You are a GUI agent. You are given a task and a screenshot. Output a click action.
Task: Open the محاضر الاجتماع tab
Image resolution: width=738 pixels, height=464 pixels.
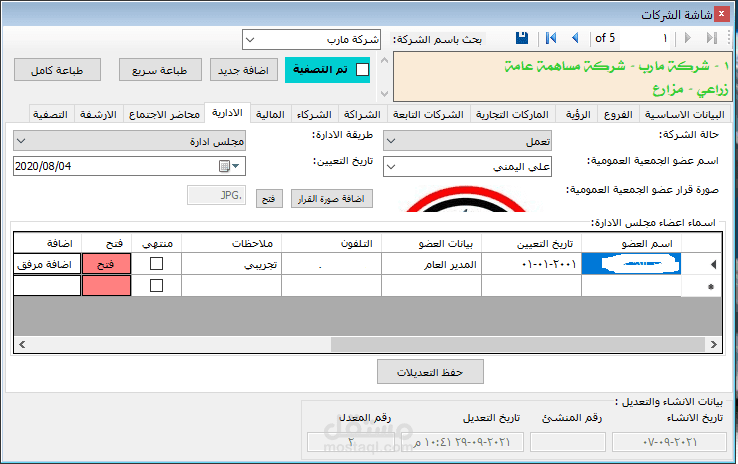click(x=164, y=114)
